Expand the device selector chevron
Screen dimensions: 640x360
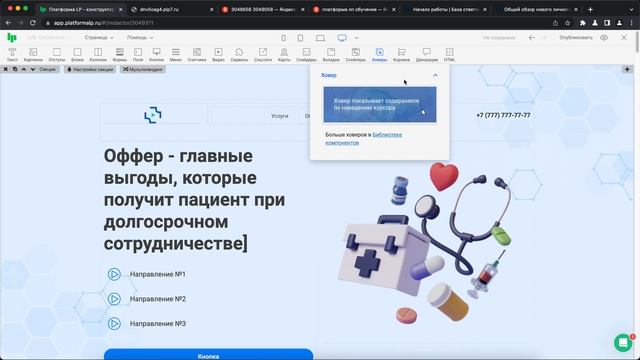coord(356,38)
